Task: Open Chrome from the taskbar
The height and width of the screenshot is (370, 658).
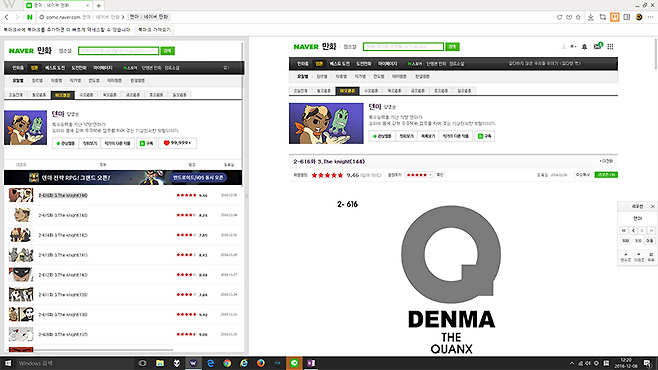Action: (x=227, y=363)
